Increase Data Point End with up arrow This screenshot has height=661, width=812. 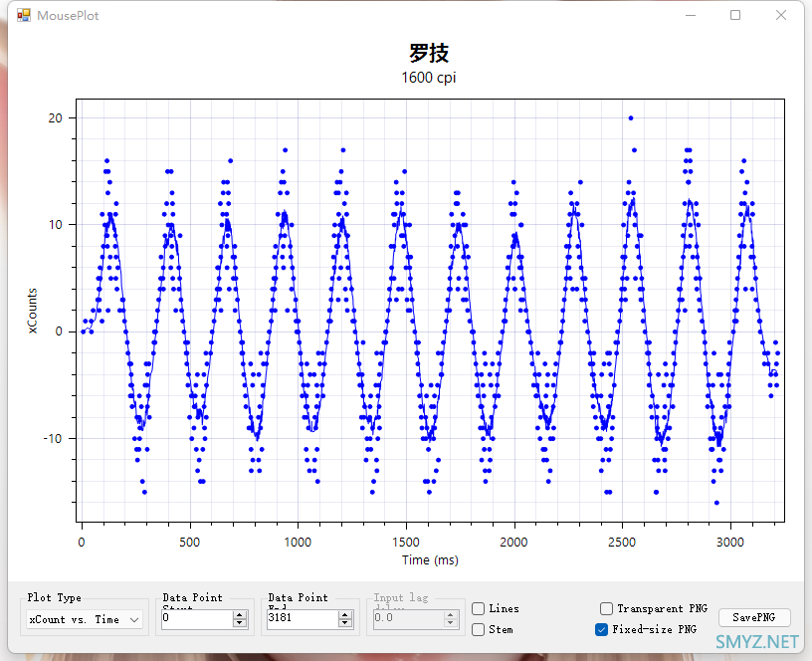345,615
